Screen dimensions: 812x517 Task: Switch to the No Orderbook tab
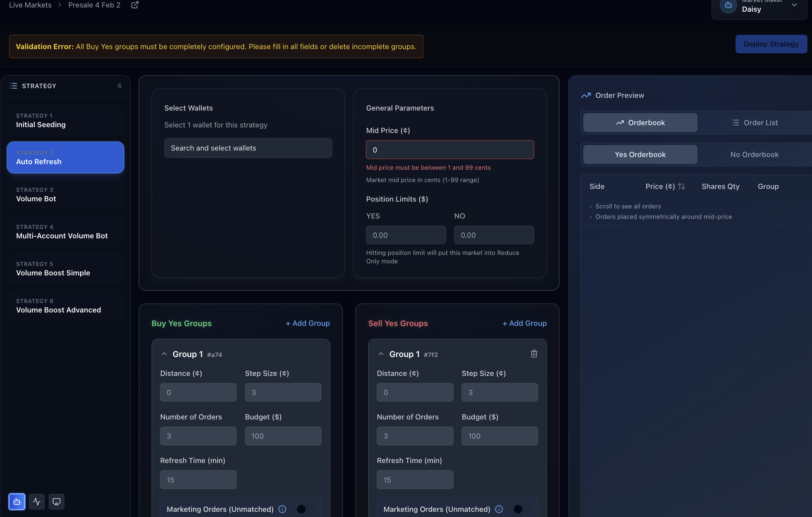(754, 154)
